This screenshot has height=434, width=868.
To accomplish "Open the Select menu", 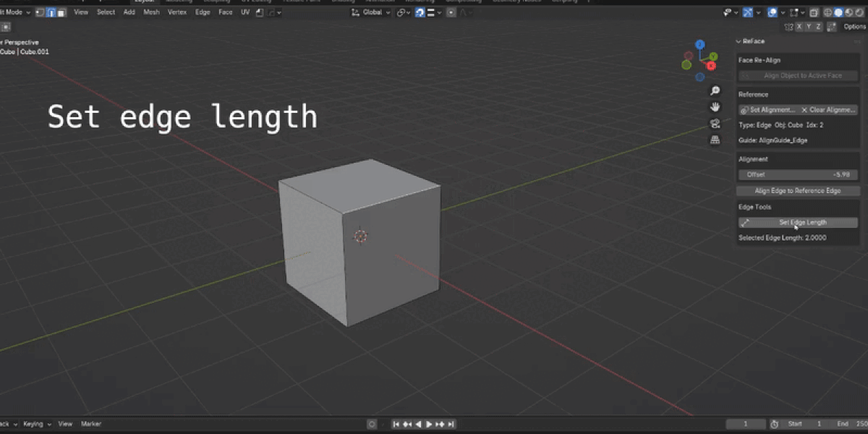I will [106, 12].
